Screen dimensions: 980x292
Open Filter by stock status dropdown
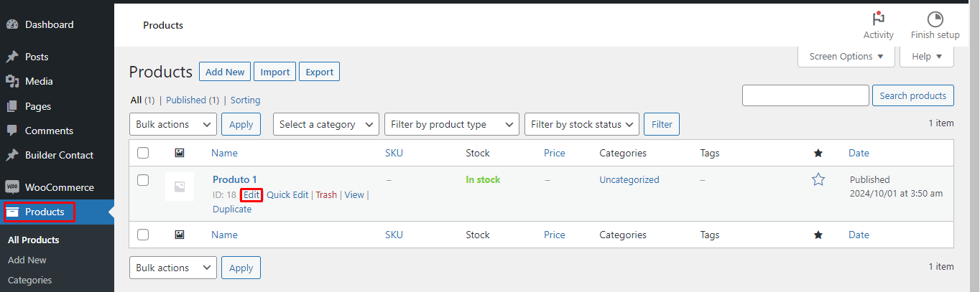[x=581, y=124]
